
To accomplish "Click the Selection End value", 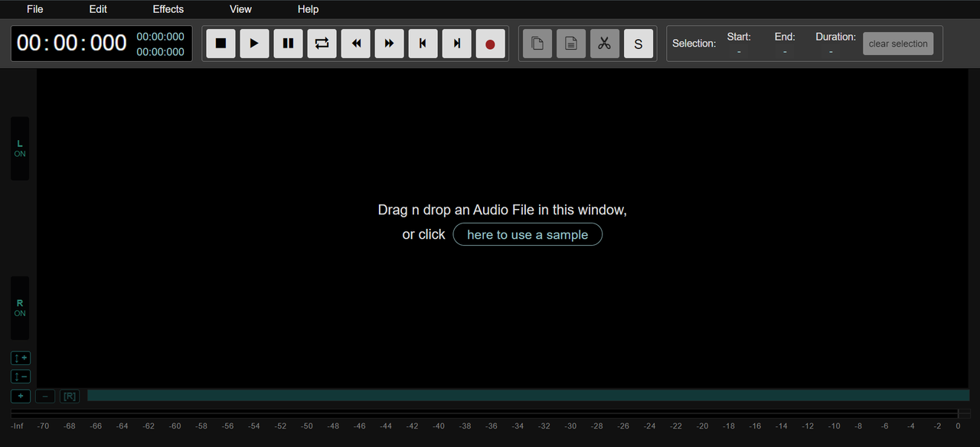I will point(785,51).
